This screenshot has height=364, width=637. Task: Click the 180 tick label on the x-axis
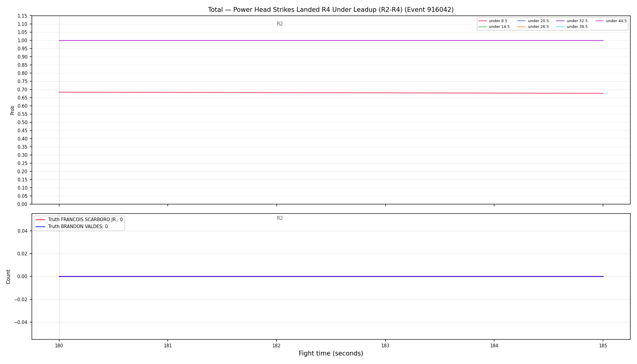click(59, 345)
